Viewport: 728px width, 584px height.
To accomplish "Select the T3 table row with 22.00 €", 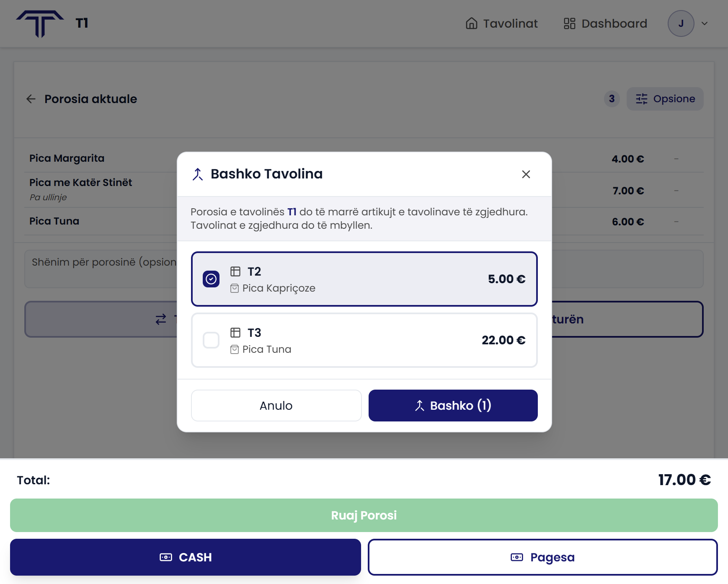I will (364, 340).
